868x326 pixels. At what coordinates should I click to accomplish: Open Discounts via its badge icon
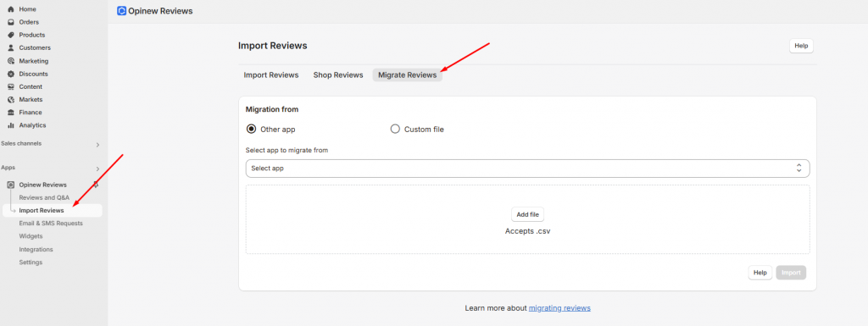click(10, 74)
